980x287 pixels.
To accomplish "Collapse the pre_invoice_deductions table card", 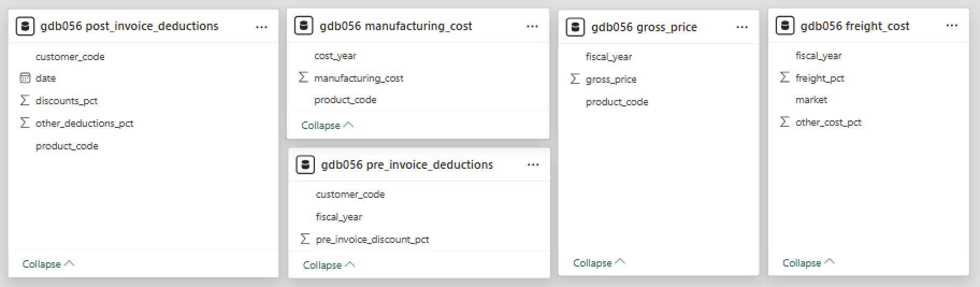I will click(x=329, y=265).
